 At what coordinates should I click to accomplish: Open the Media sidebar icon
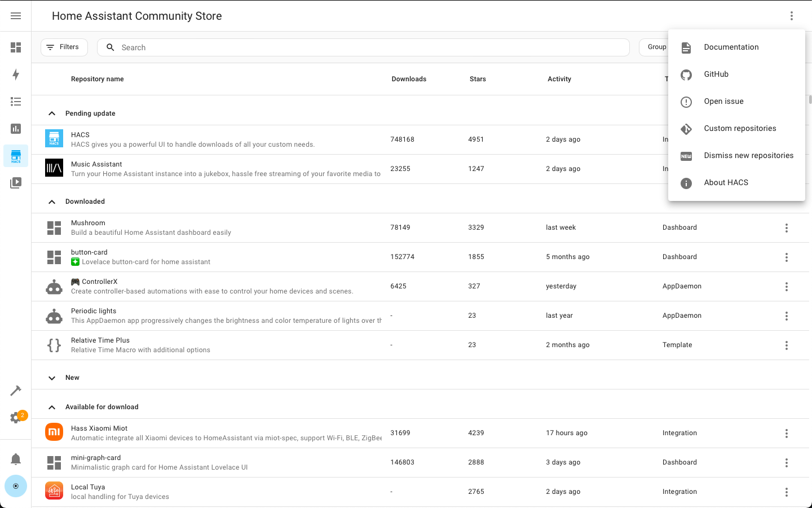click(x=16, y=183)
